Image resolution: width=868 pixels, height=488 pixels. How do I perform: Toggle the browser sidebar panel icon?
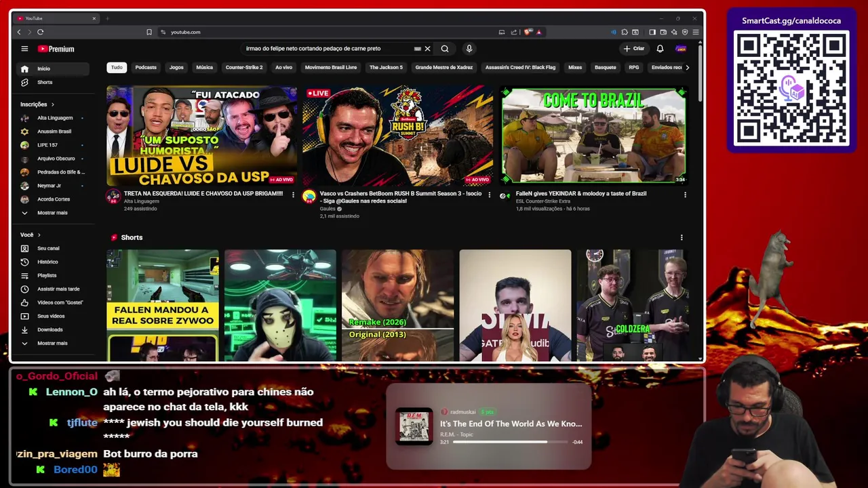652,32
